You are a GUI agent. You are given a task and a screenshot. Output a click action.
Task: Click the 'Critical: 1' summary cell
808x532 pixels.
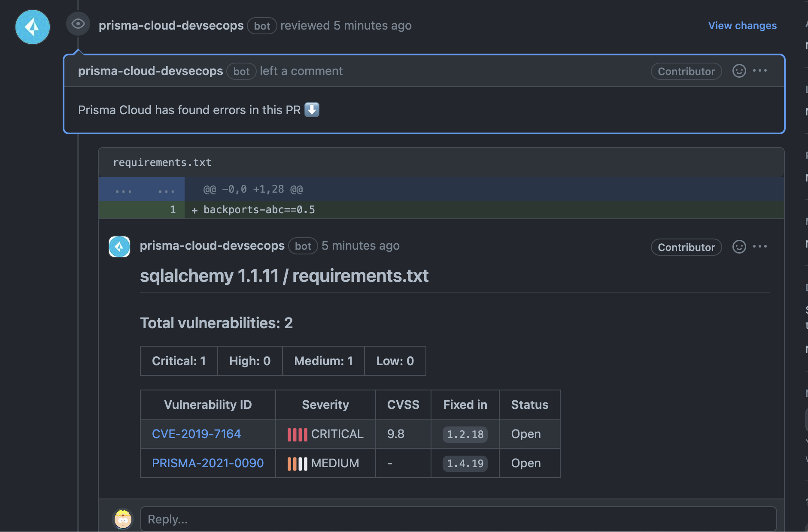click(x=179, y=361)
